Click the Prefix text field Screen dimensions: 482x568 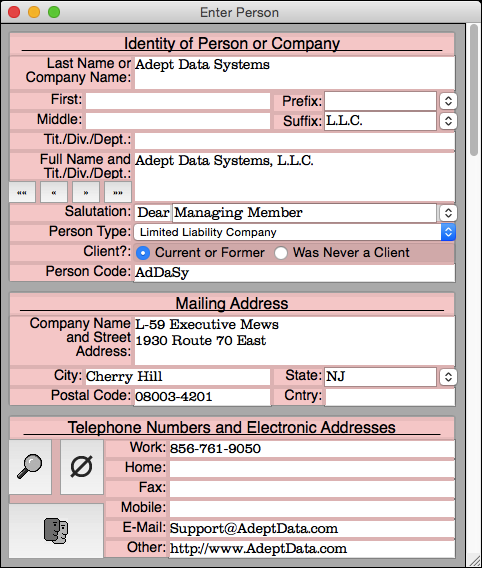[x=380, y=101]
